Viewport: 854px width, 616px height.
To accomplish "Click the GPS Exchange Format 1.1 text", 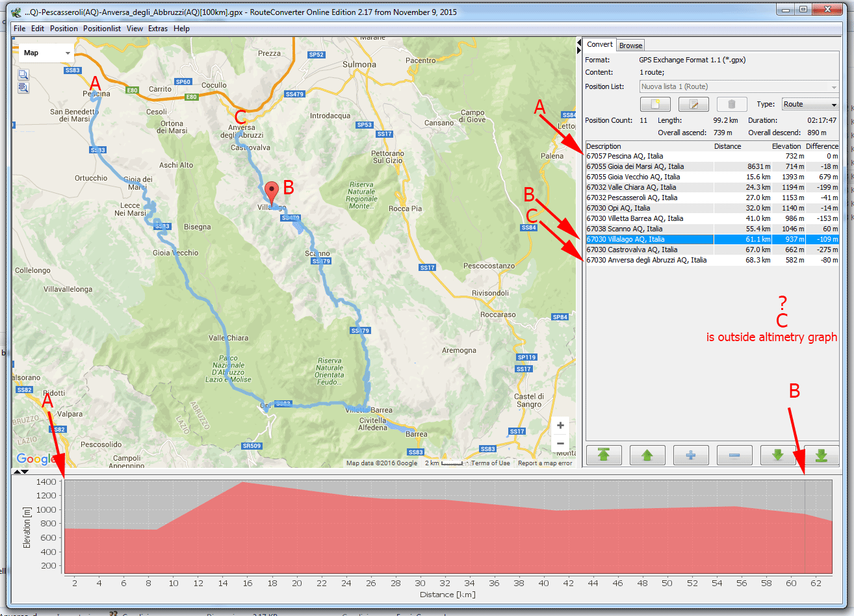I will point(692,60).
